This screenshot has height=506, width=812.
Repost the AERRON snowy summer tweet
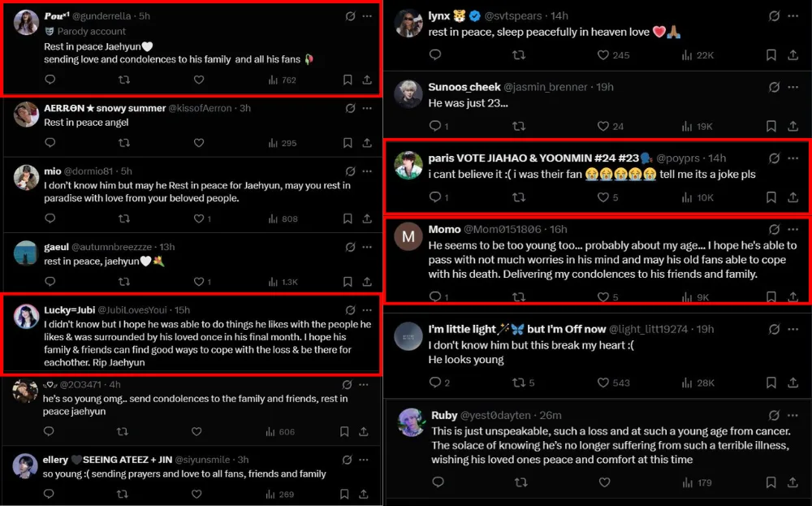(x=124, y=143)
